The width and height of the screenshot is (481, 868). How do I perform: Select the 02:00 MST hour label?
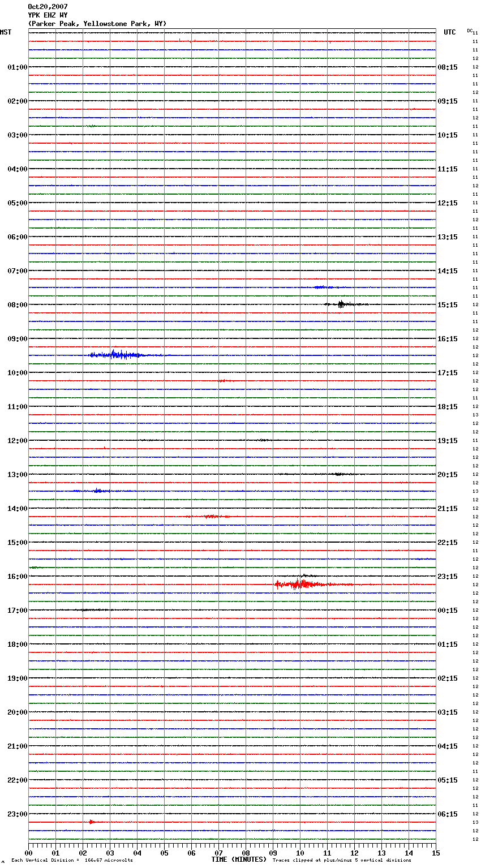point(17,101)
